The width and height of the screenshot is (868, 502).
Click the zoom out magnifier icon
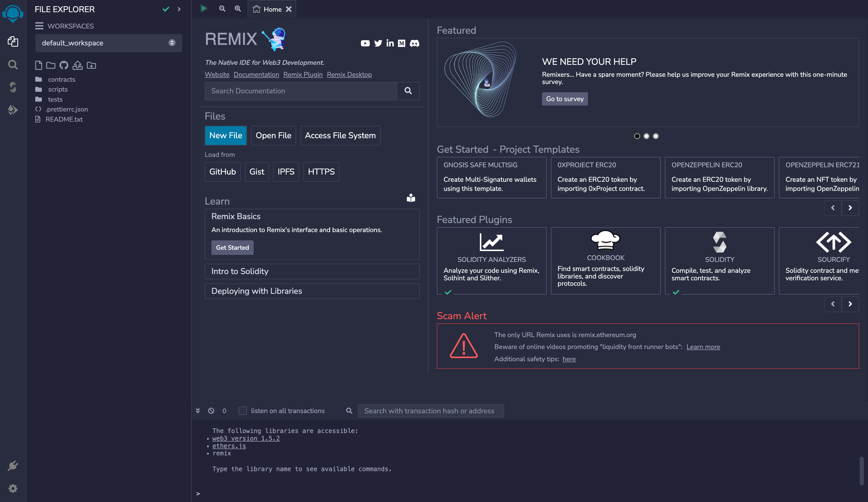(222, 9)
